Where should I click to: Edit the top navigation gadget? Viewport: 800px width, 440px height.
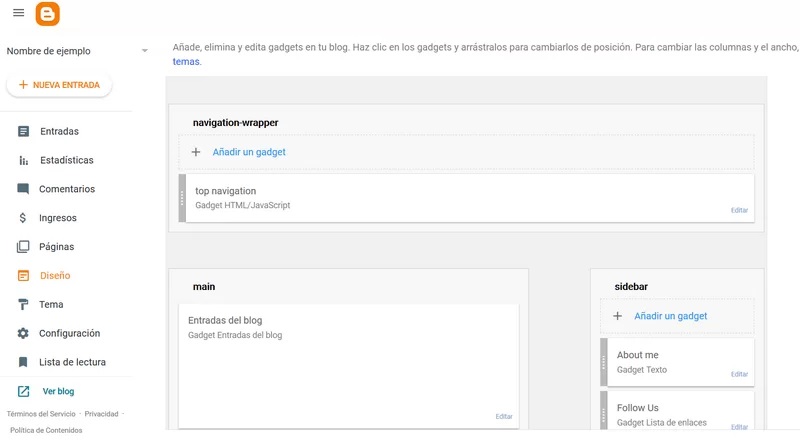[x=739, y=211]
